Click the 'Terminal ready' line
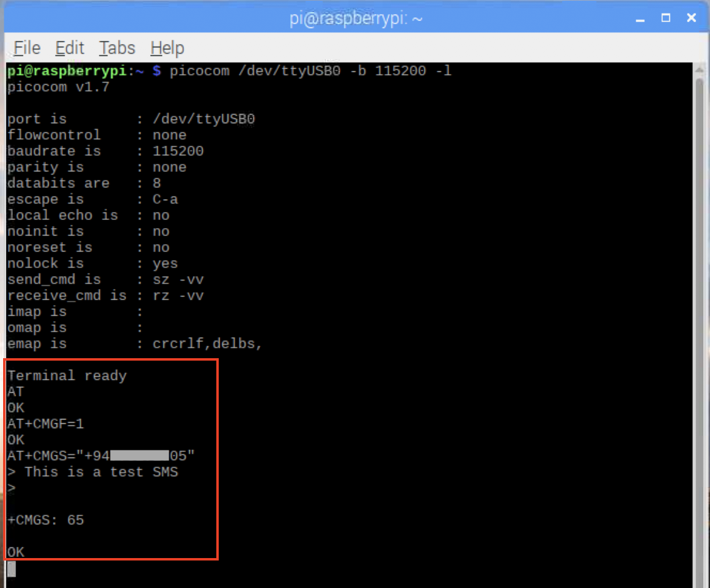The width and height of the screenshot is (710, 588). click(67, 375)
